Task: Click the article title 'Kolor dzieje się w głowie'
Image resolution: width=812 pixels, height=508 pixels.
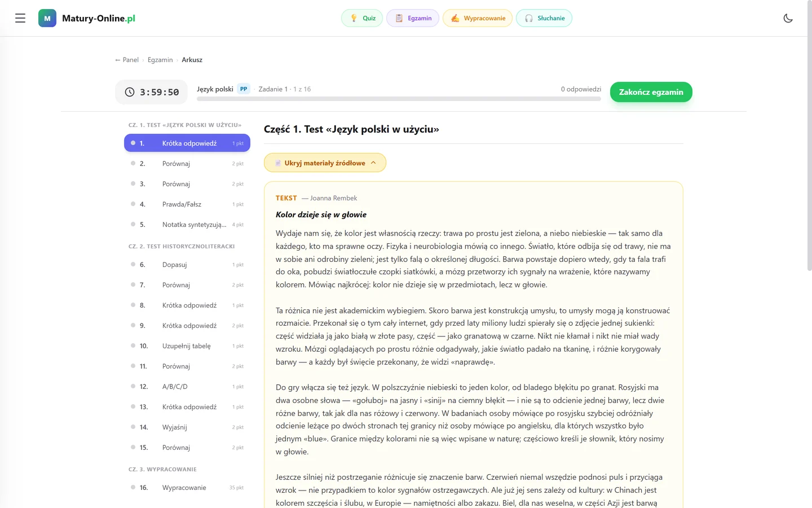Action: coord(321,214)
